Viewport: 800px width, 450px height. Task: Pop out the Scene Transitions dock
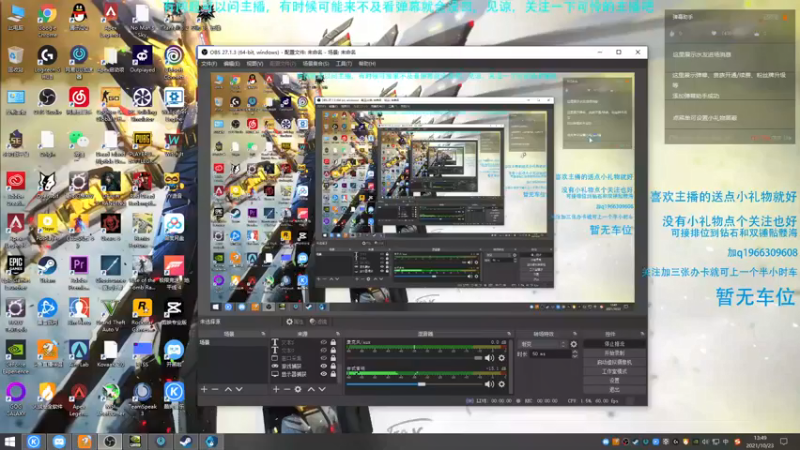tap(575, 334)
